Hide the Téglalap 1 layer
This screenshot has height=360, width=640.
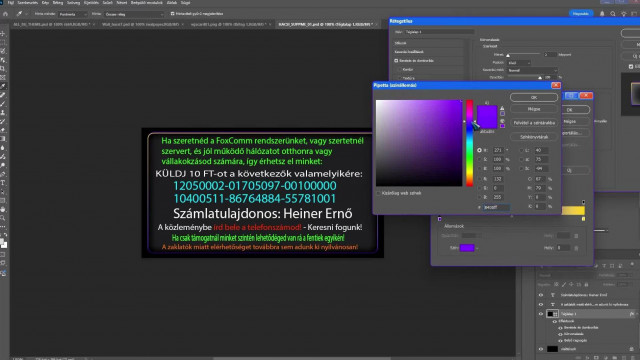point(541,314)
